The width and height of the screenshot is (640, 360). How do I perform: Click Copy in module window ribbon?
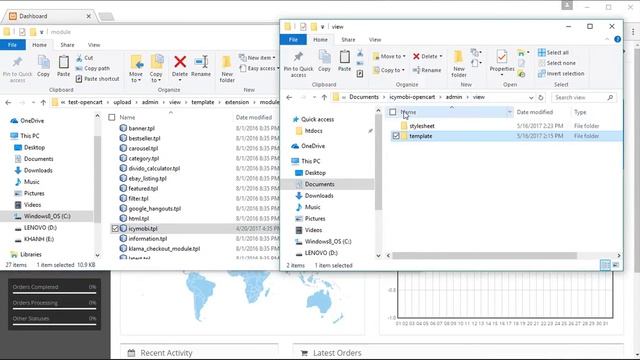click(43, 66)
